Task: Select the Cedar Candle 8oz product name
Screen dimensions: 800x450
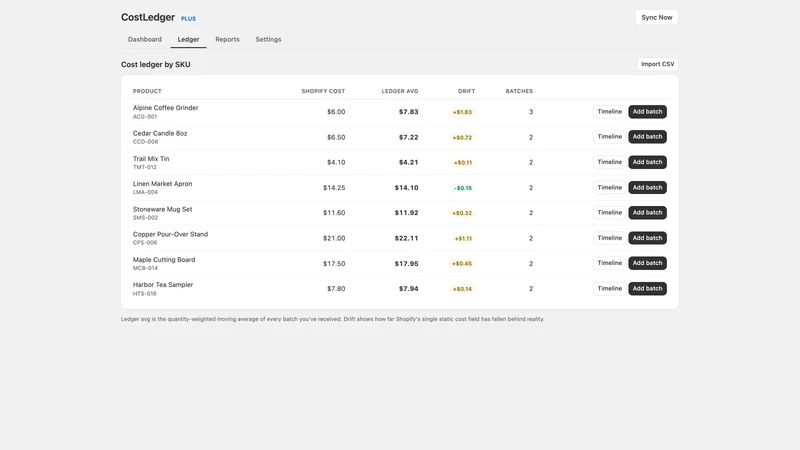Action: (x=160, y=134)
